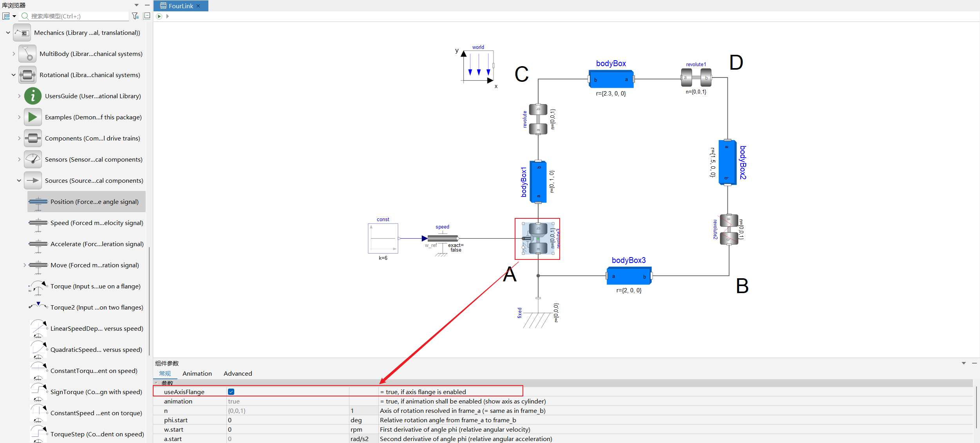980x443 pixels.
Task: Select the Examples play icon
Action: [x=33, y=117]
